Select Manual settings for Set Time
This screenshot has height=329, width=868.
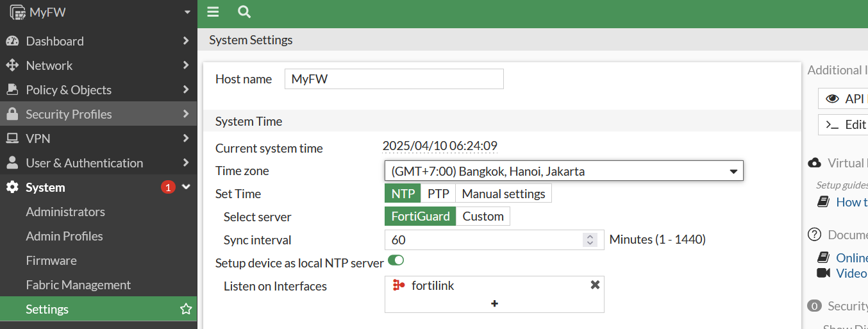pyautogui.click(x=503, y=194)
